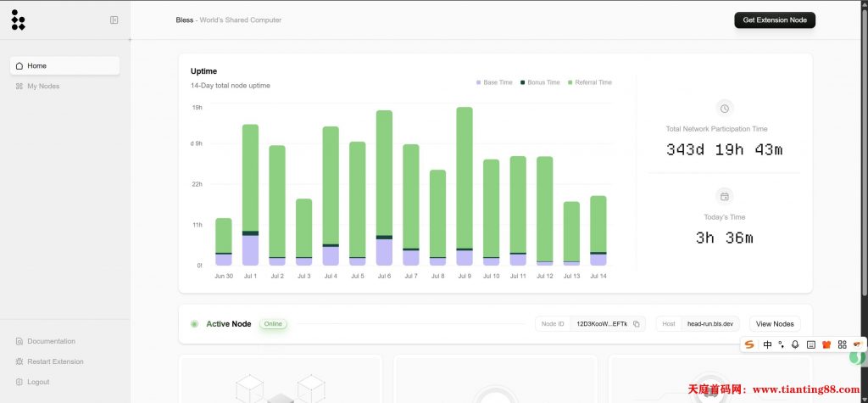Click the Jul 13 uptime bar
Viewport: 868px width, 403px height.
pos(571,233)
